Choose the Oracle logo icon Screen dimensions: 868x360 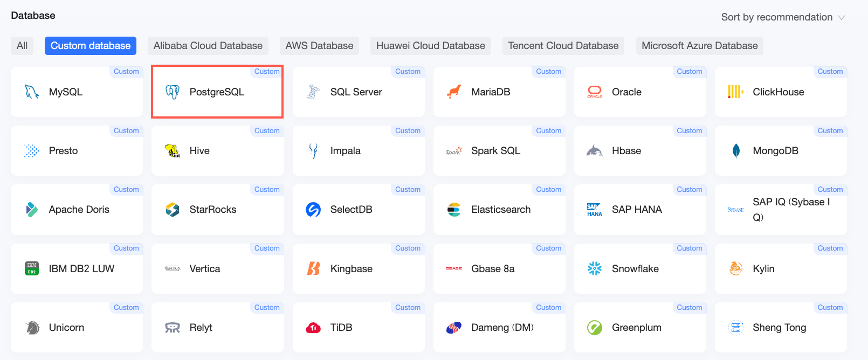[x=595, y=92]
